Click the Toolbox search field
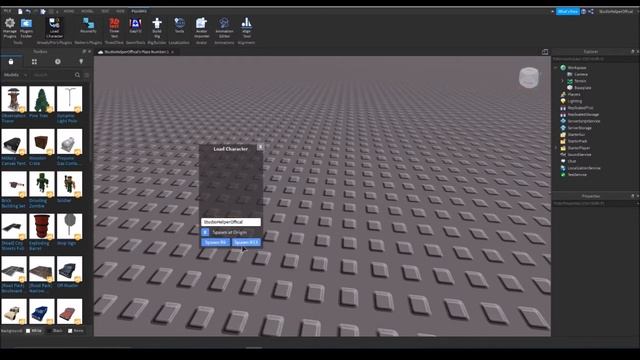This screenshot has width=640, height=360. tap(52, 75)
